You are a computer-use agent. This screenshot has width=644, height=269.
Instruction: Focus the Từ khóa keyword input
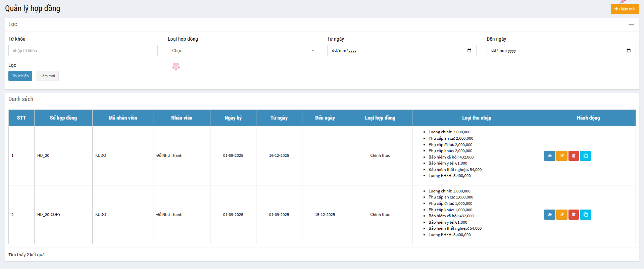click(83, 50)
